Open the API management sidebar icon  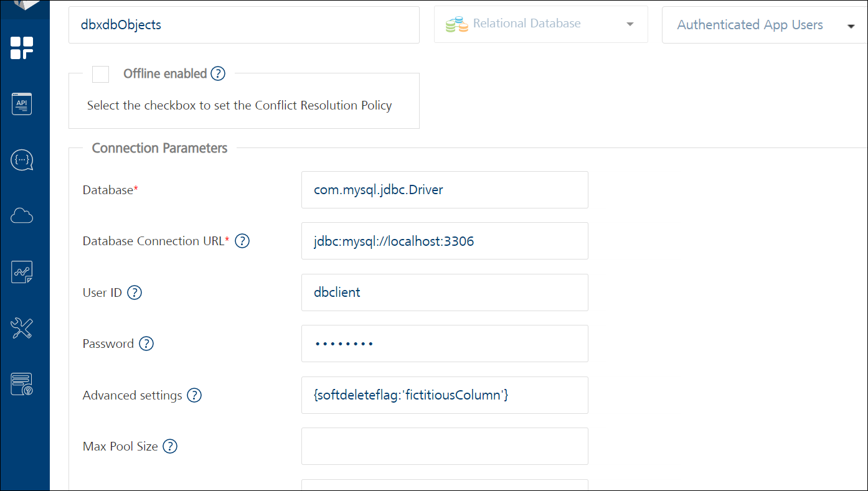22,103
